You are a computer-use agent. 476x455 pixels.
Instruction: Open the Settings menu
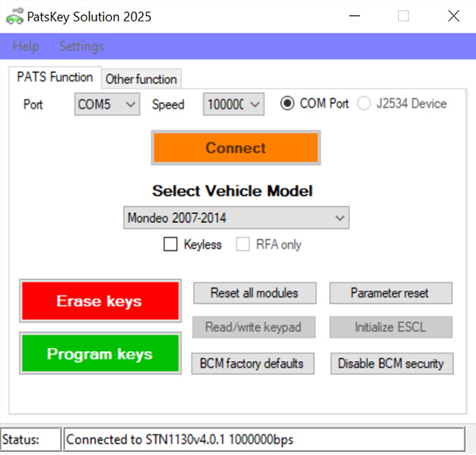click(x=82, y=47)
